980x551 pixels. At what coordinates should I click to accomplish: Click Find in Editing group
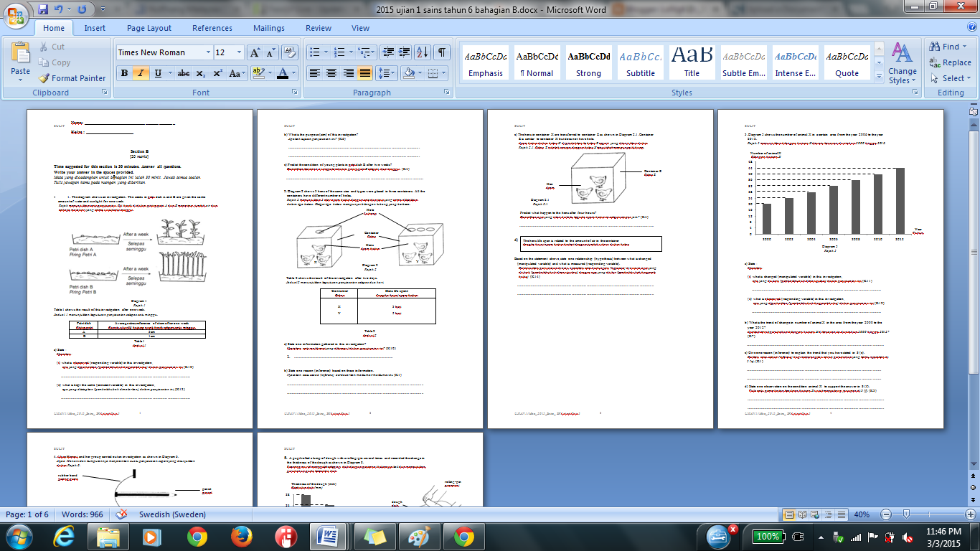[951, 47]
